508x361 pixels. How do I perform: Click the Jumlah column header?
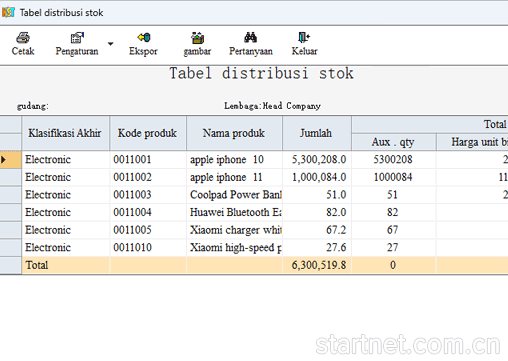(x=317, y=133)
